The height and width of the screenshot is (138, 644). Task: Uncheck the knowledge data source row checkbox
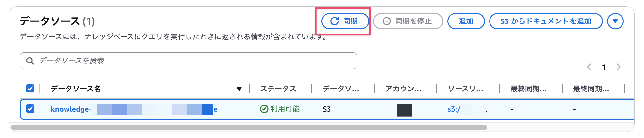pos(30,108)
